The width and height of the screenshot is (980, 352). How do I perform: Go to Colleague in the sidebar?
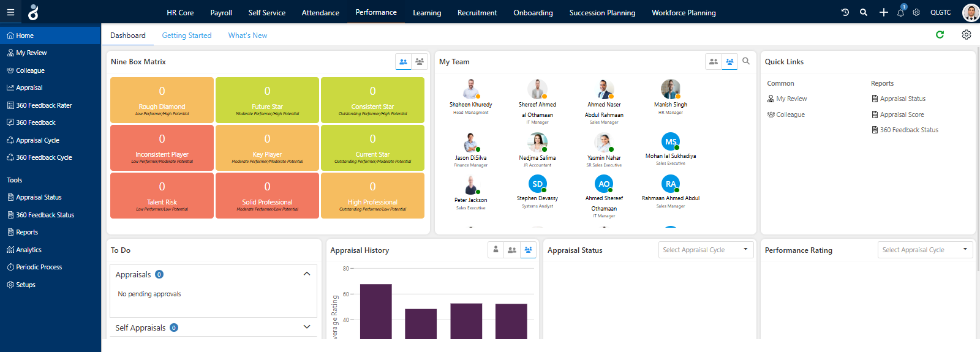[50, 70]
